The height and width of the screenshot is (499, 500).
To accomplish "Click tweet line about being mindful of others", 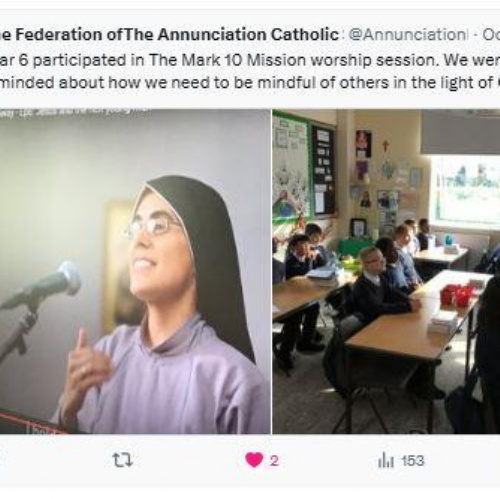I will pos(250,83).
